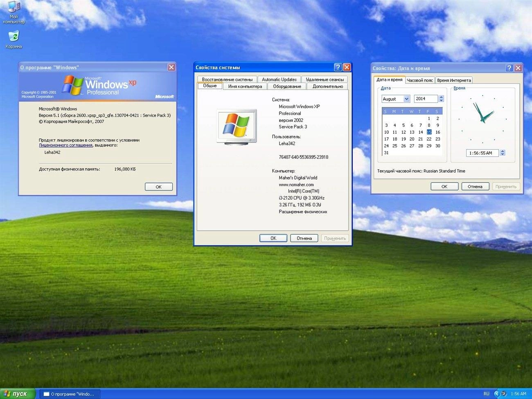
Task: Click the tray arrow icon to show hidden icons
Action: coord(497,394)
